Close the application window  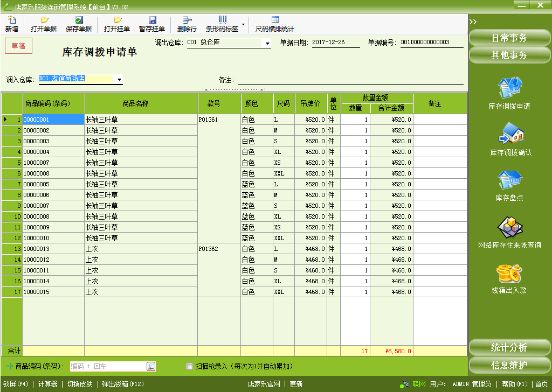[x=541, y=5]
